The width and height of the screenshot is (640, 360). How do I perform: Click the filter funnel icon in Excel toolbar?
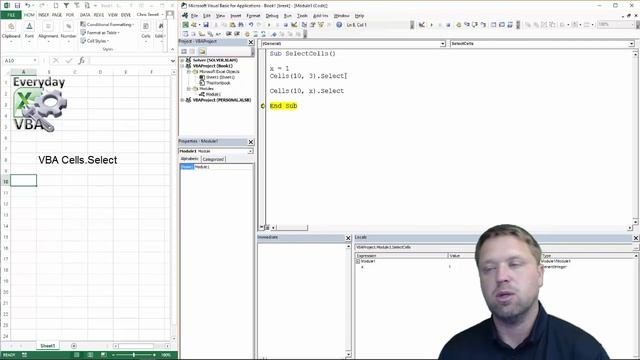click(x=66, y=5)
